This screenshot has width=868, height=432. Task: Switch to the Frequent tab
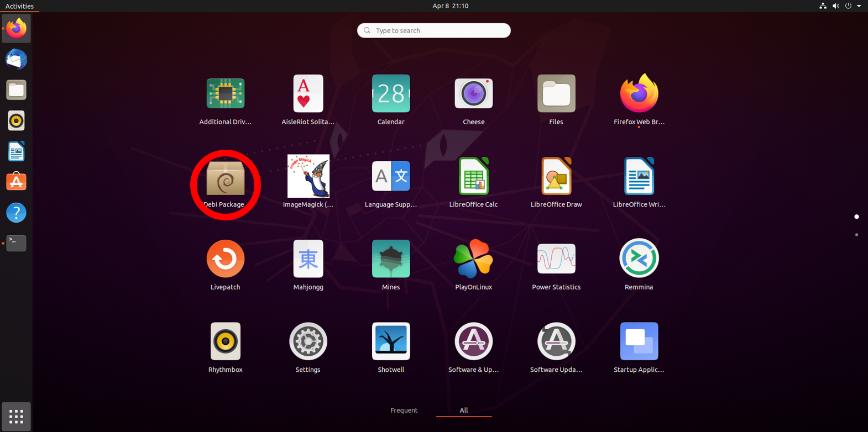click(404, 410)
